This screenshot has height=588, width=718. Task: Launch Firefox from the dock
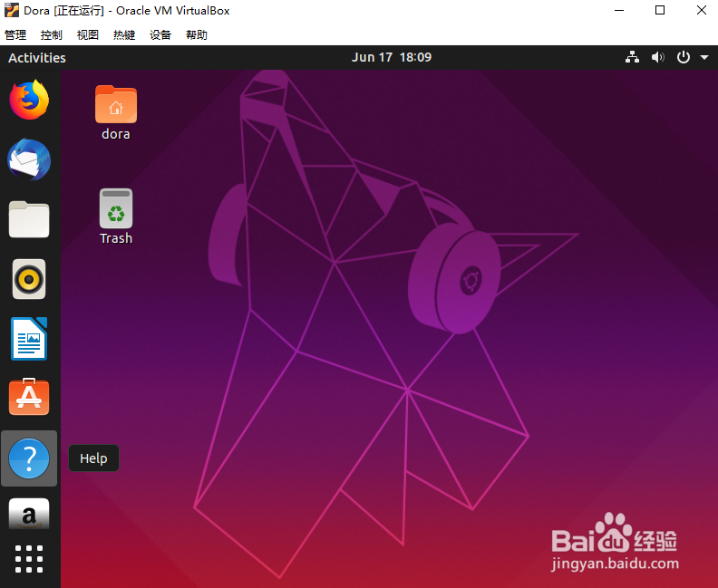click(x=29, y=101)
